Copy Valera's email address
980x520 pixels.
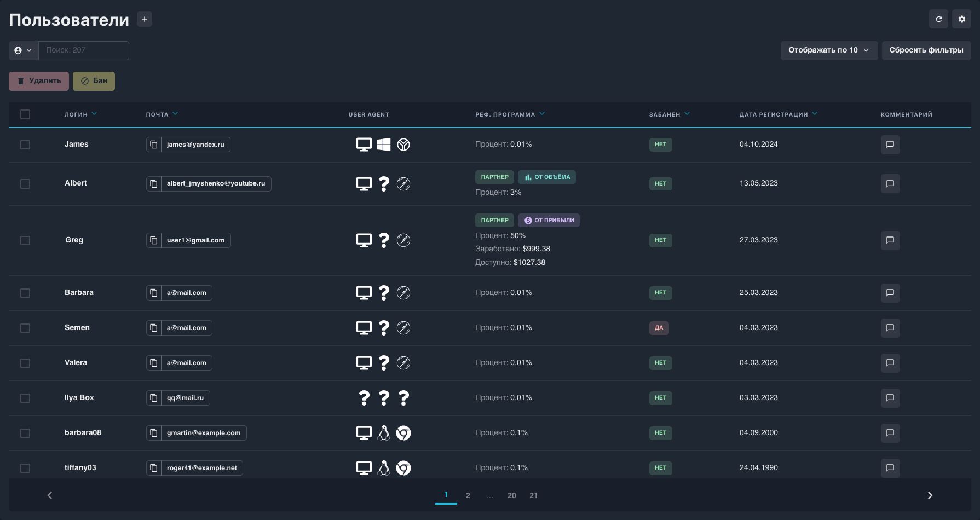click(x=154, y=363)
